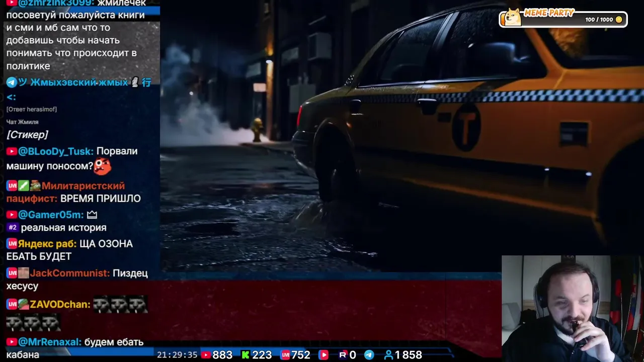Click the gold coin icon beside 100 / 1000
Image resolution: width=644 pixels, height=362 pixels.
(619, 20)
